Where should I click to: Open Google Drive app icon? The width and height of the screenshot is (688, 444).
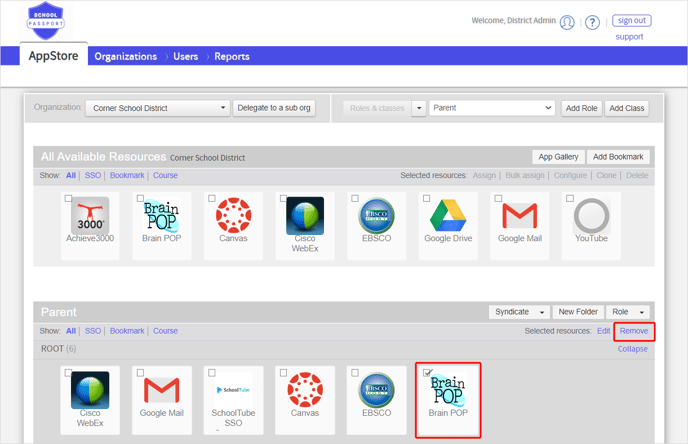[x=448, y=215]
